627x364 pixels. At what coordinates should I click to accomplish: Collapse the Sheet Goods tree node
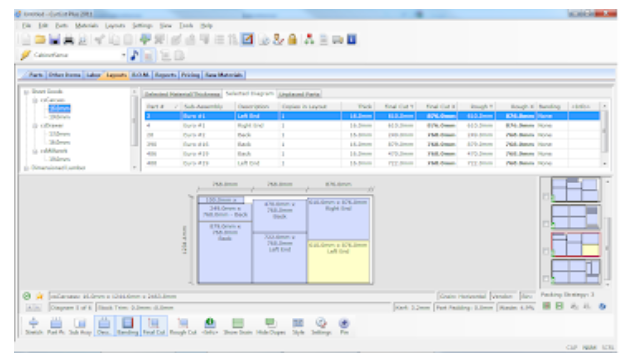tap(26, 92)
